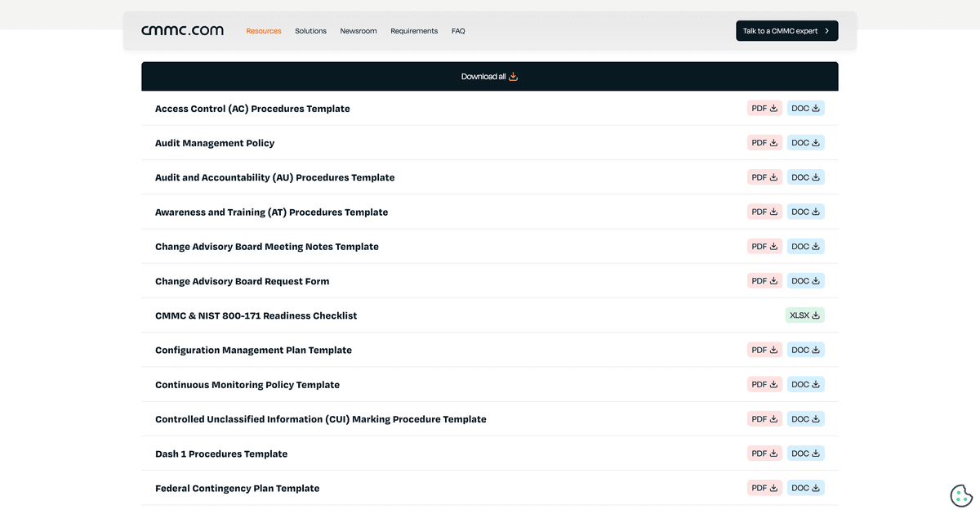Select 'Dash 1 Procedures Template' title
Viewport: 980px width, 514px height.
pyautogui.click(x=221, y=454)
